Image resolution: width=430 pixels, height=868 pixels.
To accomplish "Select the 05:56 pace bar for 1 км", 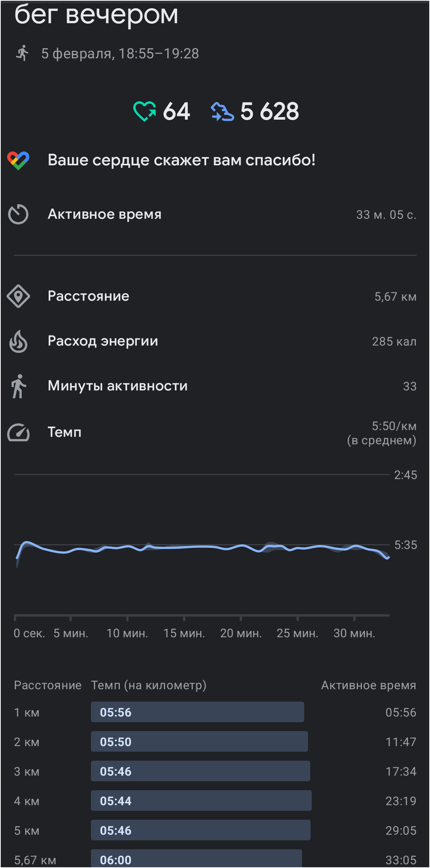I will click(197, 712).
